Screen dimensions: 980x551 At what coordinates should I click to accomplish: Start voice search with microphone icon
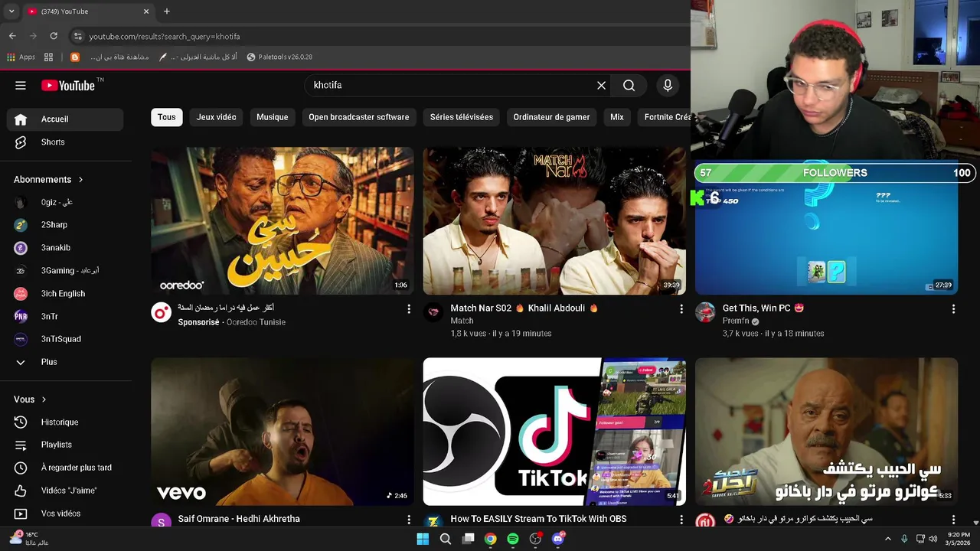point(668,86)
